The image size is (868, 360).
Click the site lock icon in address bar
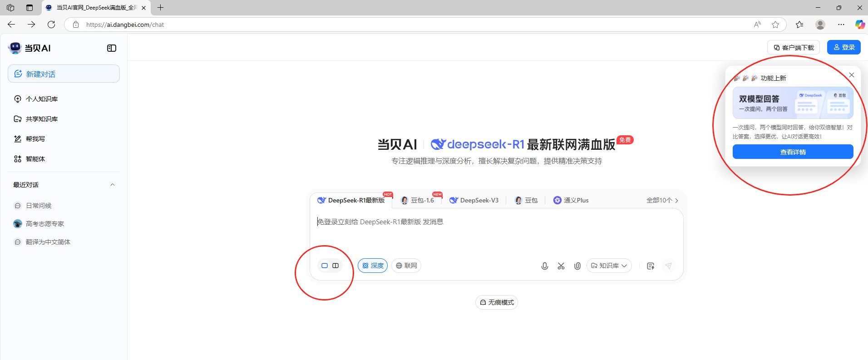[76, 25]
